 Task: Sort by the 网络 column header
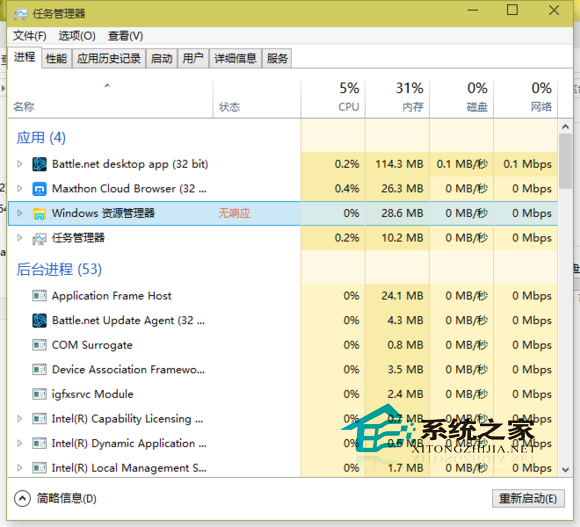coord(526,99)
